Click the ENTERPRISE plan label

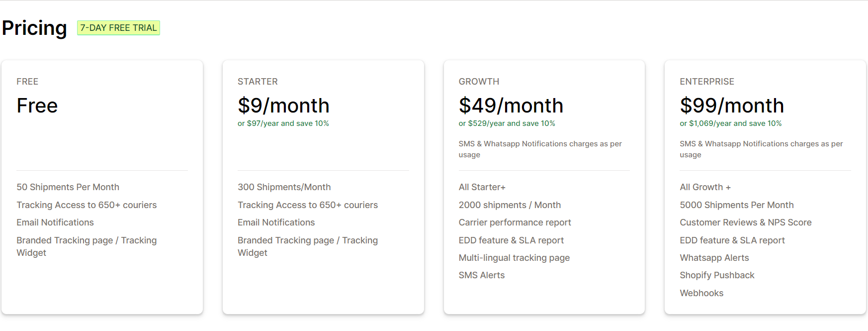707,82
